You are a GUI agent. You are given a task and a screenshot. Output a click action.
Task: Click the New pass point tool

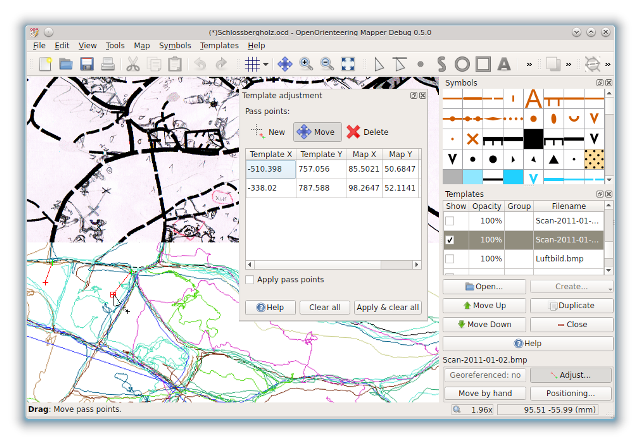267,132
